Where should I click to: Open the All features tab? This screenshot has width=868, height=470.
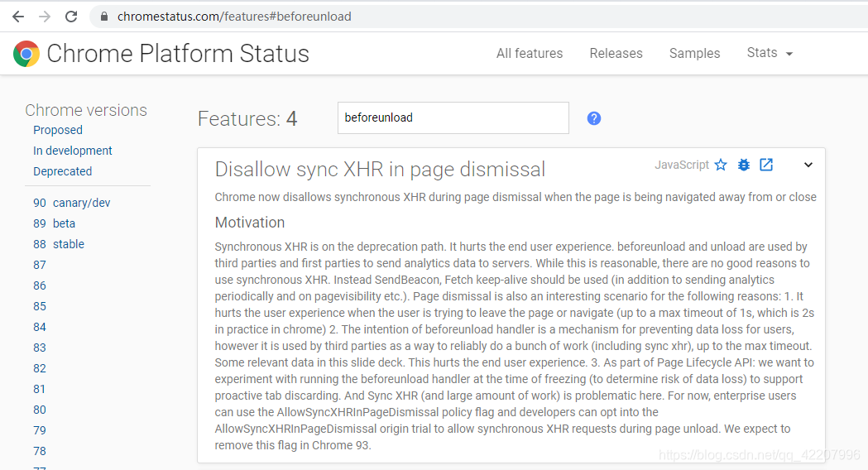point(530,53)
